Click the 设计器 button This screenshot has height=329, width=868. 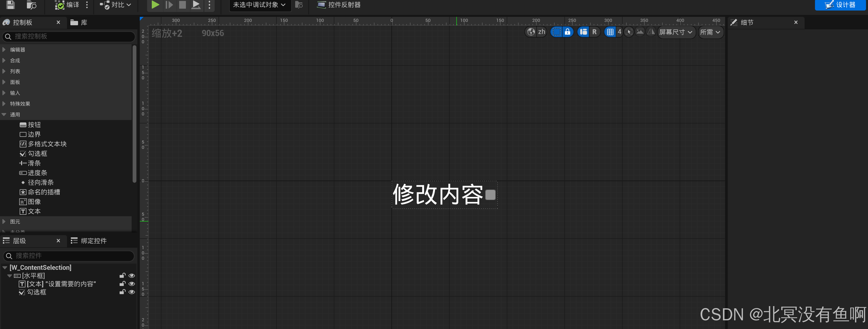(840, 5)
